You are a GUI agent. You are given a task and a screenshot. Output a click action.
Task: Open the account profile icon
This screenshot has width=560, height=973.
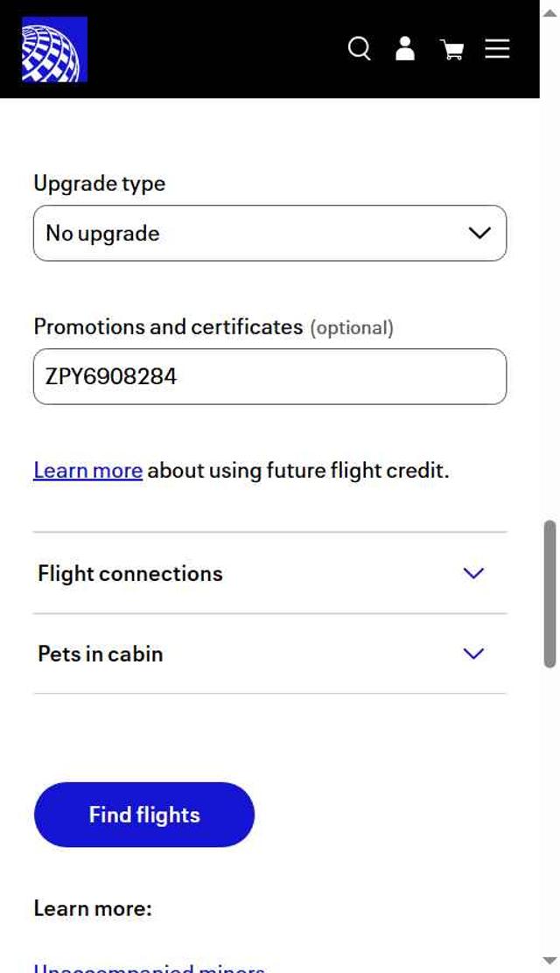(405, 49)
